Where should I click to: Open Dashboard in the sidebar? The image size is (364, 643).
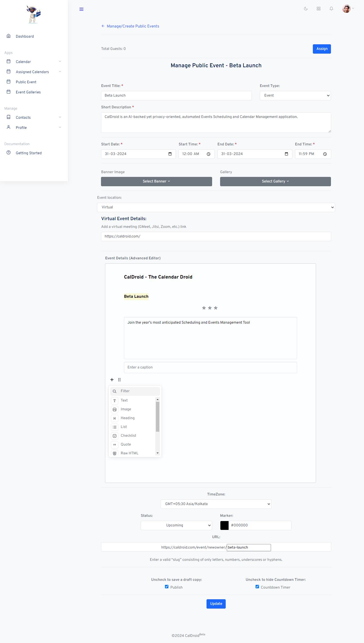click(x=25, y=36)
